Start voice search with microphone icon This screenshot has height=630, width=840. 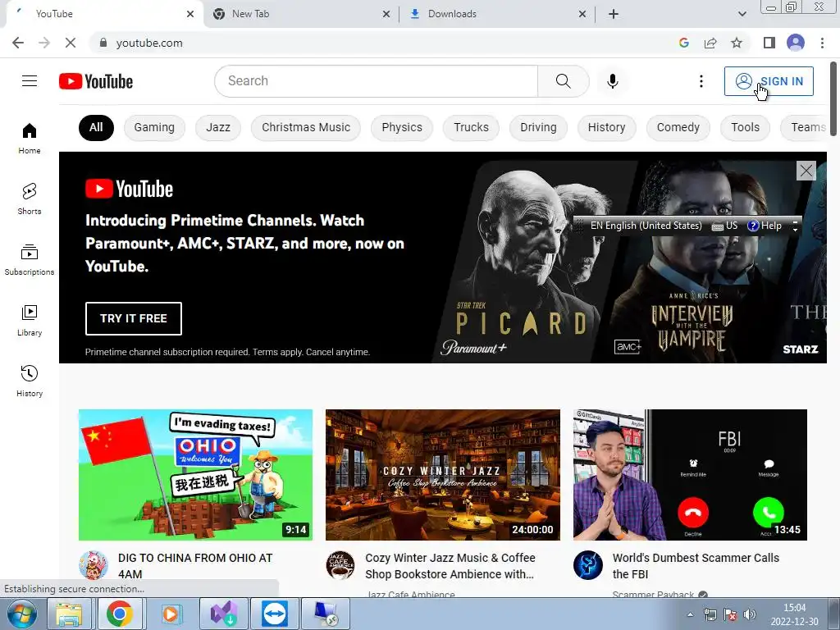tap(612, 81)
